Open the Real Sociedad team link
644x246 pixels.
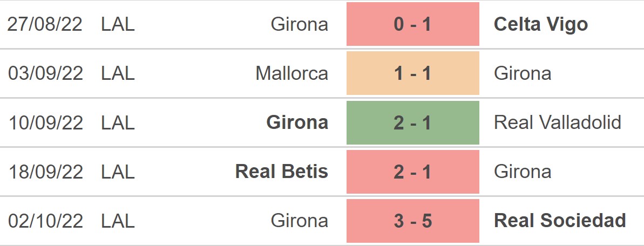(x=560, y=221)
